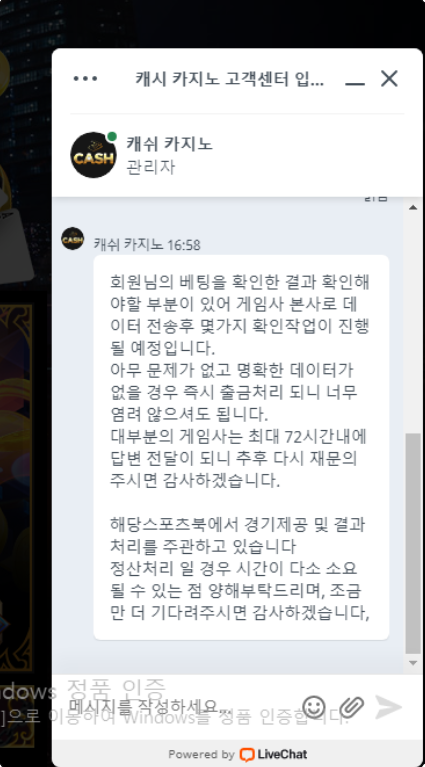Viewport: 425px width, 767px height.
Task: Click the LiveChat speech bubble logo
Action: [x=246, y=754]
